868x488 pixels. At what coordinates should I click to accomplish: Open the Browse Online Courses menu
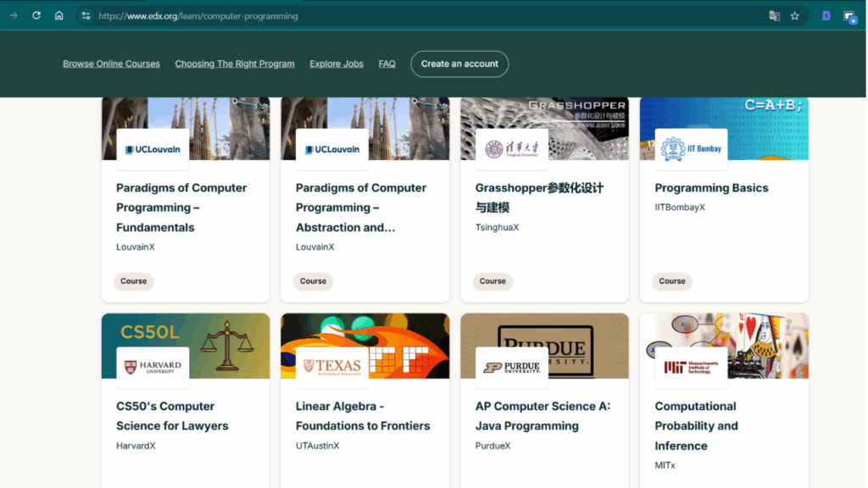(x=111, y=64)
